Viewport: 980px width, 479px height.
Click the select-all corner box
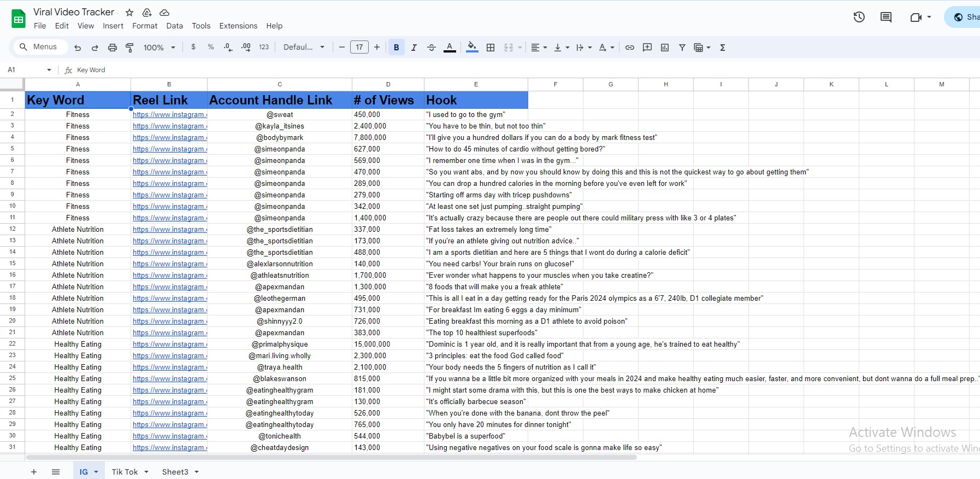pyautogui.click(x=12, y=84)
